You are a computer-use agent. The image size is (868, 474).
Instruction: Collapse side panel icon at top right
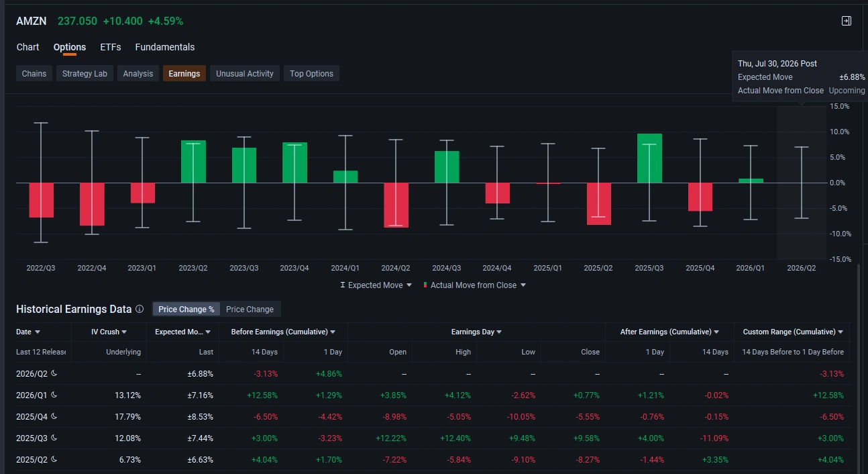click(847, 21)
